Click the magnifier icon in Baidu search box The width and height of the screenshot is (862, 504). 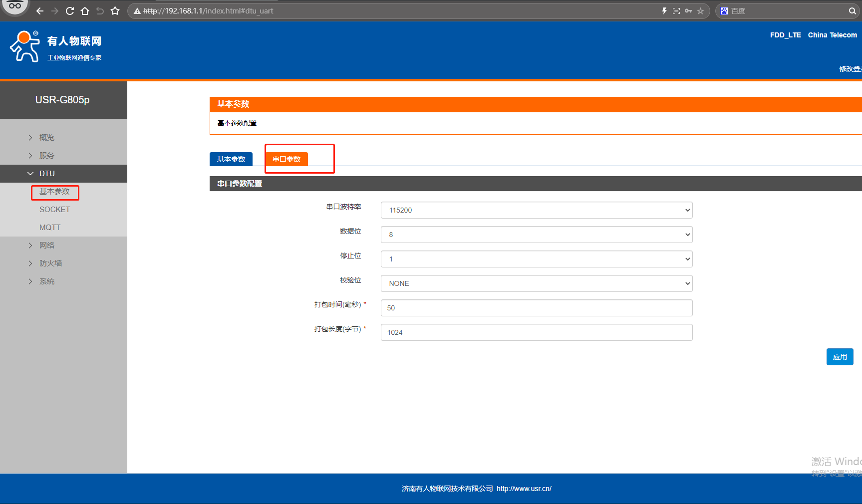point(852,11)
